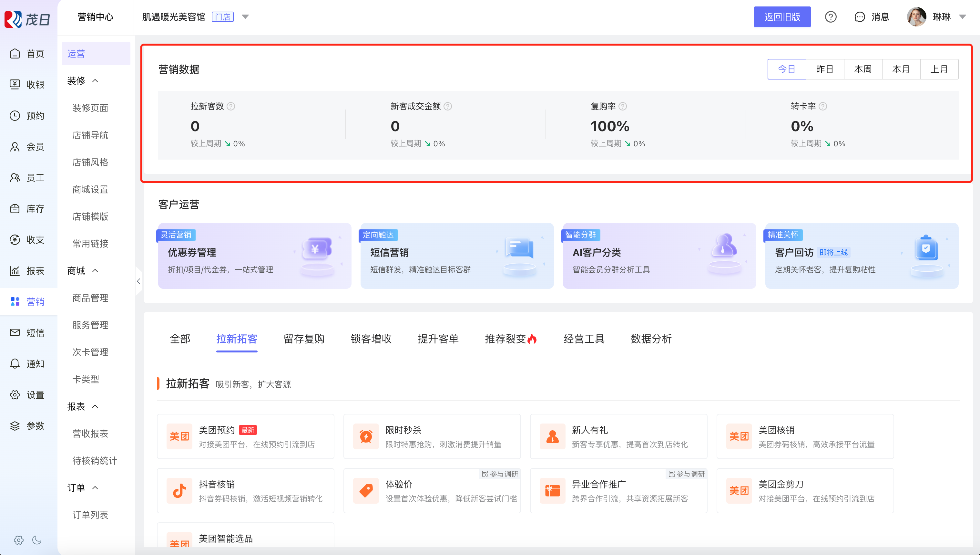The width and height of the screenshot is (980, 555).
Task: Click info icon next to 拉新客数
Action: point(231,106)
